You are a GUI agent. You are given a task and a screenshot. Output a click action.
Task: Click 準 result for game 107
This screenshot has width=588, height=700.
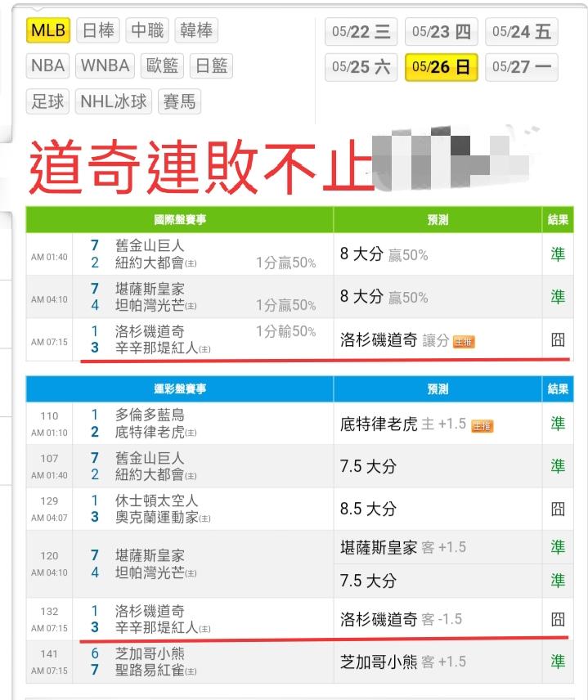(x=558, y=466)
